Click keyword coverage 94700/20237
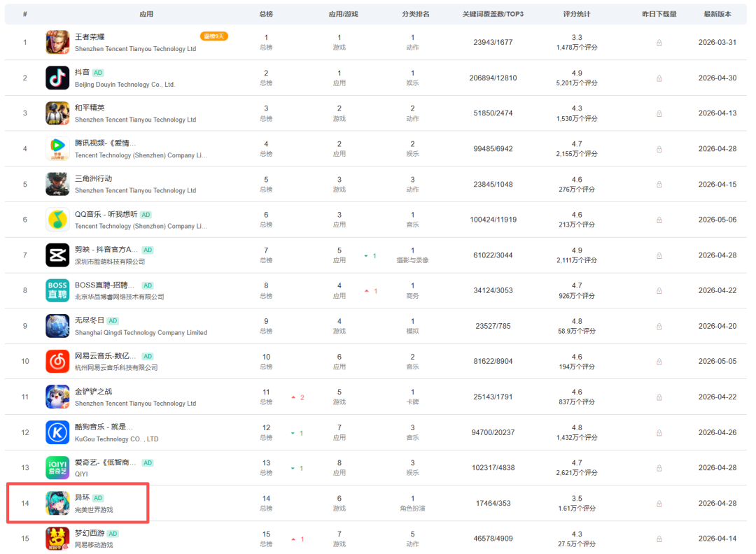 coord(493,432)
